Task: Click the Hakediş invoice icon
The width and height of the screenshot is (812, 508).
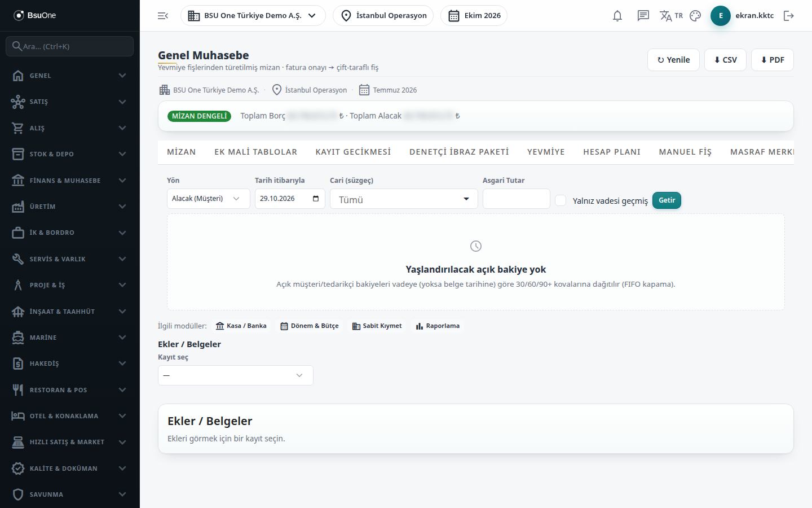Action: 18,364
